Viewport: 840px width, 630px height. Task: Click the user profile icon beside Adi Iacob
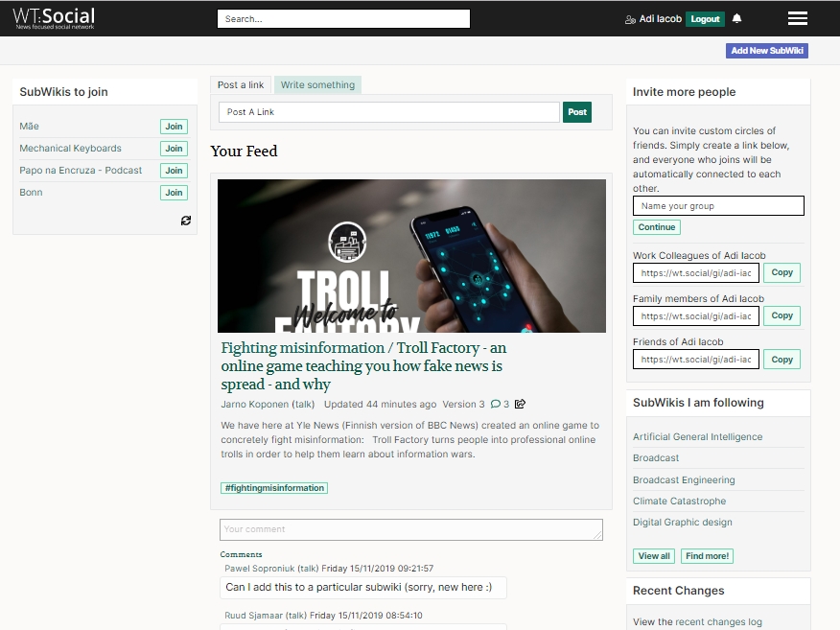click(630, 20)
